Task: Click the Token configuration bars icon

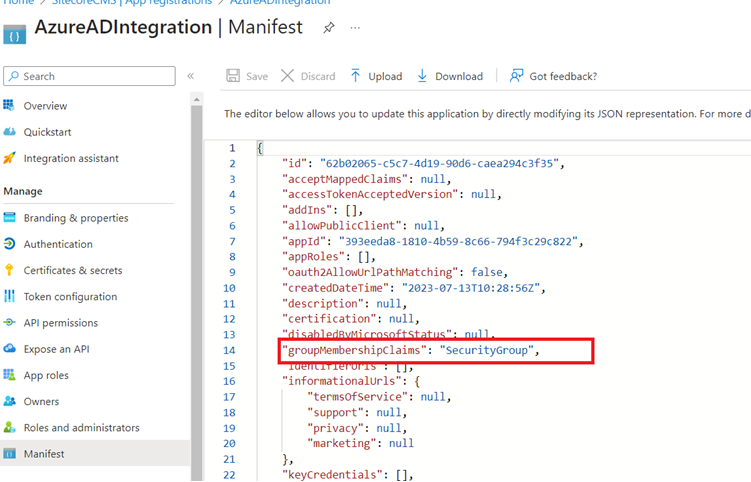Action: coord(9,296)
